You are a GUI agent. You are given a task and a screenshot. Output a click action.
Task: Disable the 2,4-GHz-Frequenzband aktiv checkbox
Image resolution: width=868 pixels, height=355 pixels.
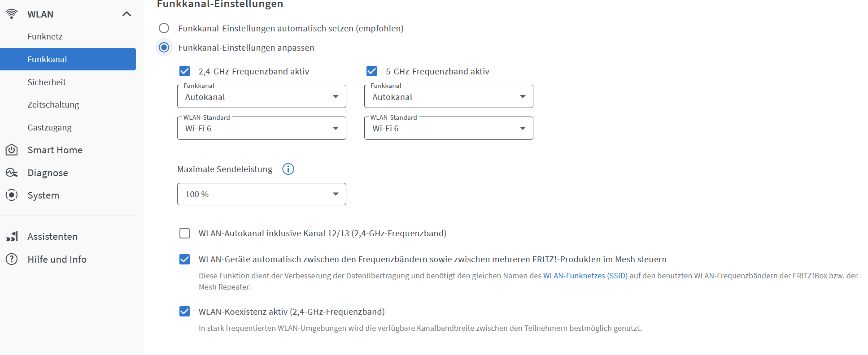(185, 71)
